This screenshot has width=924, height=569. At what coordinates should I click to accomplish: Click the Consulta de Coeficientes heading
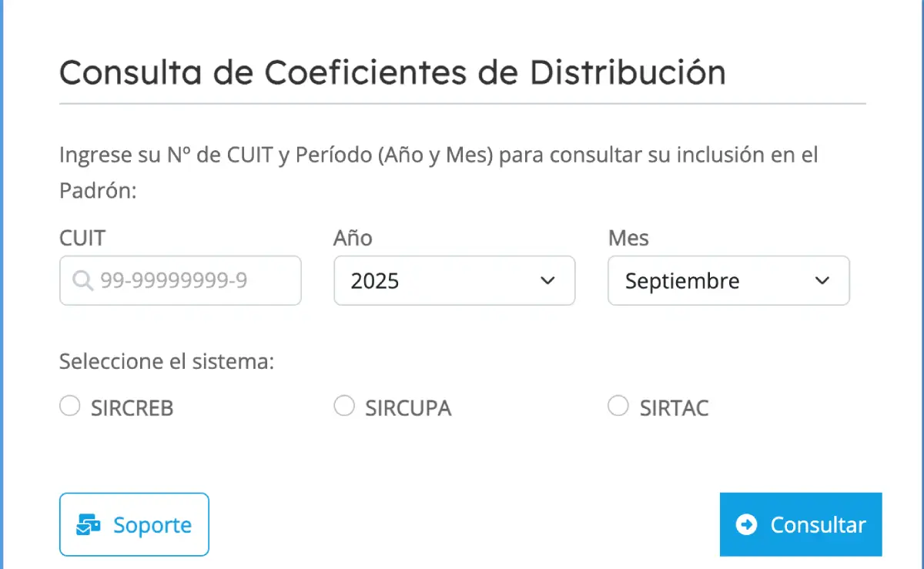pos(393,72)
